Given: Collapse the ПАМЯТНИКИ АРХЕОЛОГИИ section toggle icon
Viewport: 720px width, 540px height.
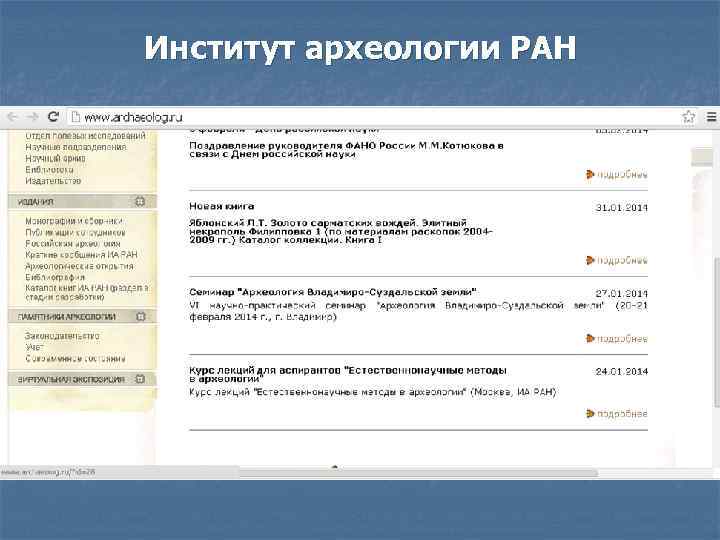Looking at the screenshot, I should [141, 316].
